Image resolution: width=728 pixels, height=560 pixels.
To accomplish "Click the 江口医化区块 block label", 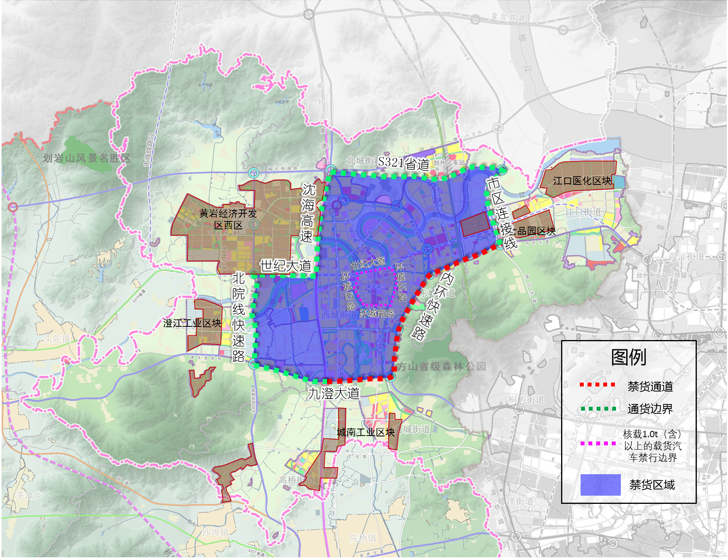I will [x=582, y=181].
